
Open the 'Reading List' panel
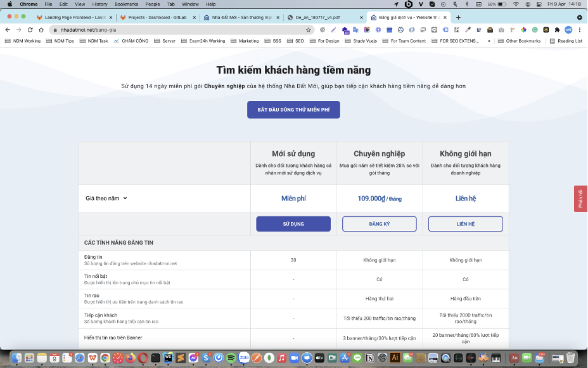coord(566,41)
